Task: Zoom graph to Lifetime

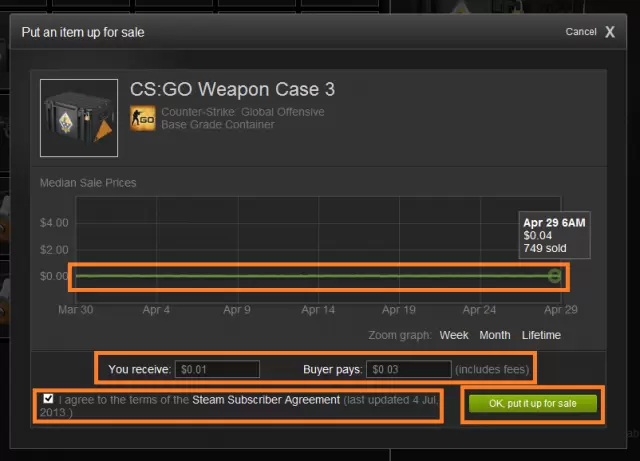Action: (541, 335)
